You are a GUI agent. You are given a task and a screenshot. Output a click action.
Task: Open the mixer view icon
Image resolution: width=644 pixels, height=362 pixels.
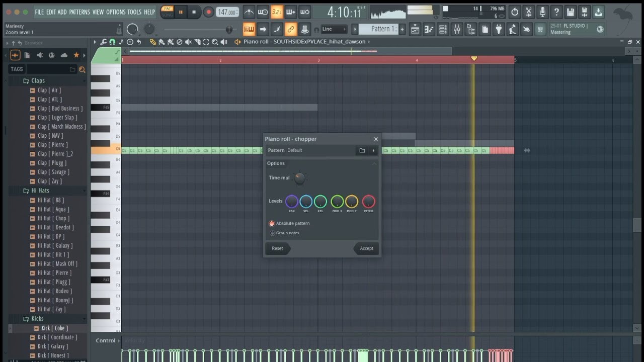(x=457, y=29)
